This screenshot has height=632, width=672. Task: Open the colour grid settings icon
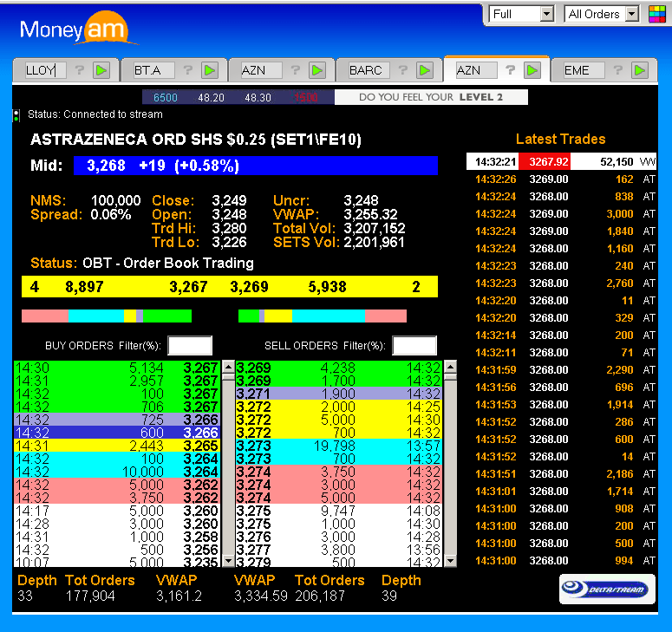coord(657,14)
